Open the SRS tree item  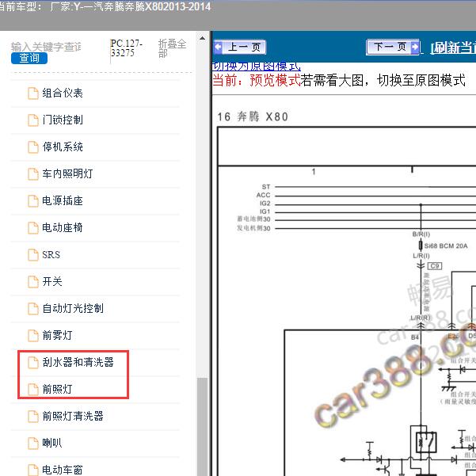(x=51, y=255)
